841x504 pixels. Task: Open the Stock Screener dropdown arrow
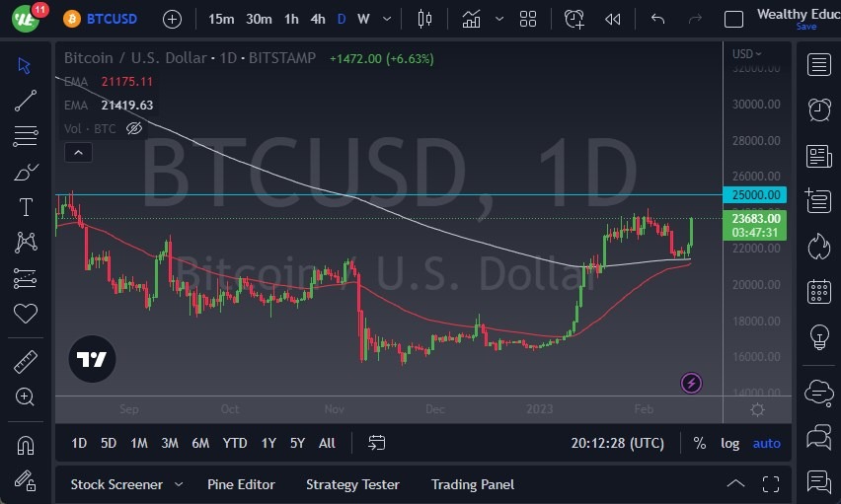[x=179, y=484]
